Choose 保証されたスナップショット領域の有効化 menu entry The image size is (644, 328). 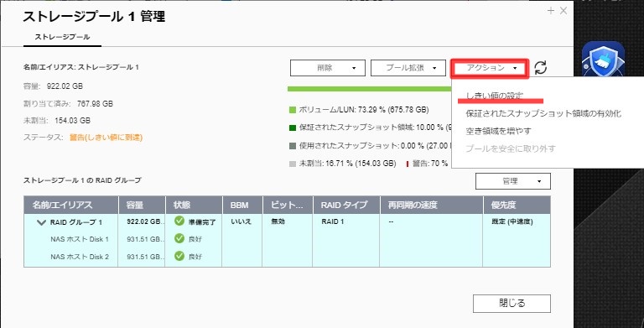(543, 113)
